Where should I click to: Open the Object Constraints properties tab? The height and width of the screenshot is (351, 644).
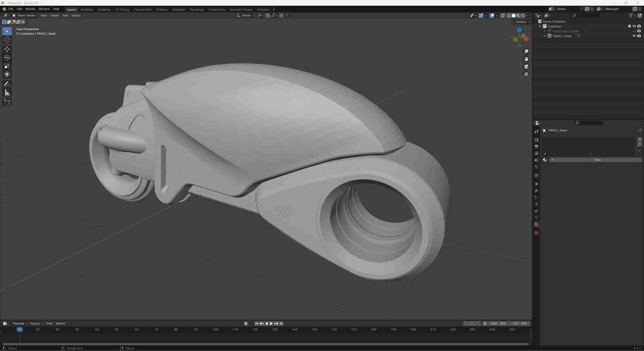536,211
